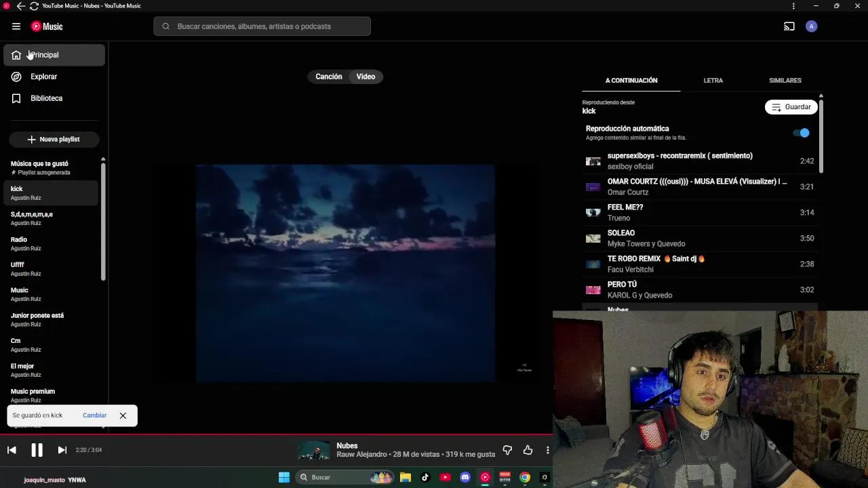Click Cambiar in the saved notification
Viewport: 868px width, 488px height.
pos(94,415)
